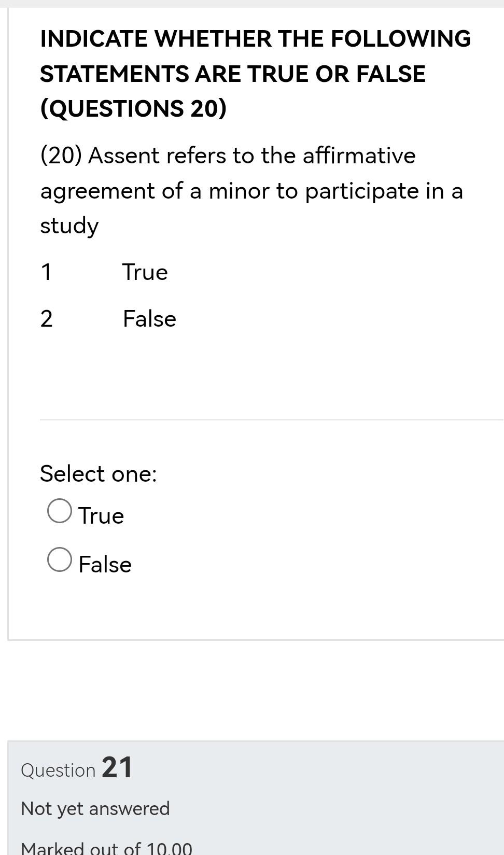Click option number 2 in the question body
Screen dimensions: 504x855
47,318
